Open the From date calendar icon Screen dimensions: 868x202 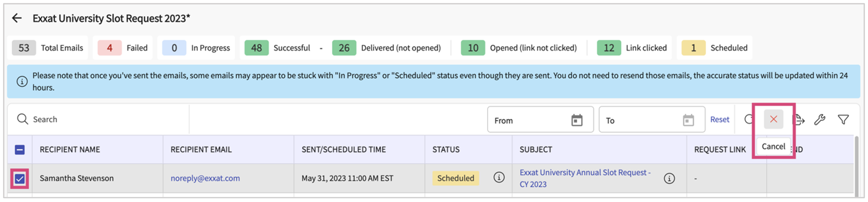[x=577, y=120]
